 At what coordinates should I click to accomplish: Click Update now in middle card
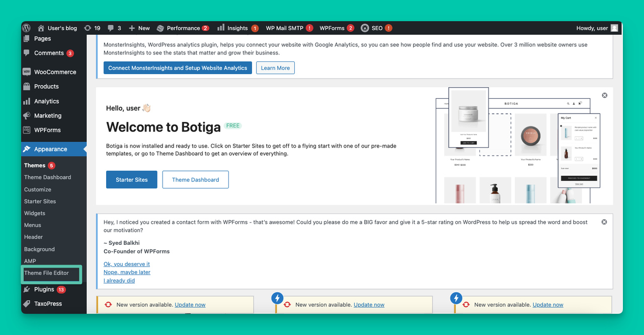click(x=369, y=305)
